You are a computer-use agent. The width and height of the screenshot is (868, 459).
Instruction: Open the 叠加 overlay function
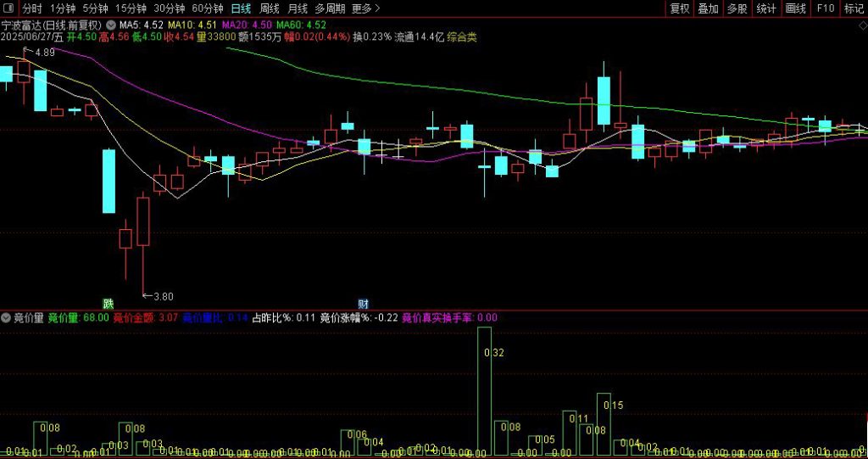708,8
